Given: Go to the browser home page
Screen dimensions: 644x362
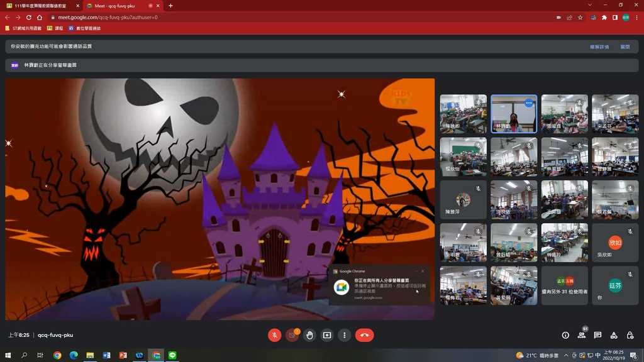Looking at the screenshot, I should (40, 17).
